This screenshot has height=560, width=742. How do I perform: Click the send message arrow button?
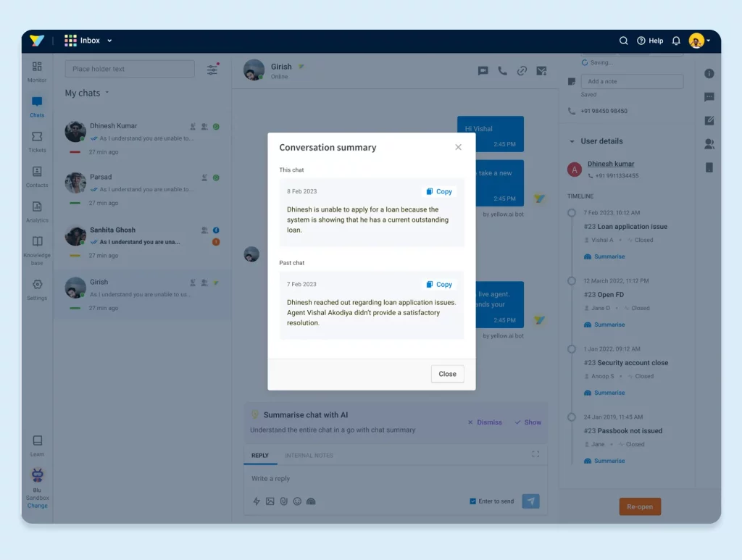click(530, 501)
